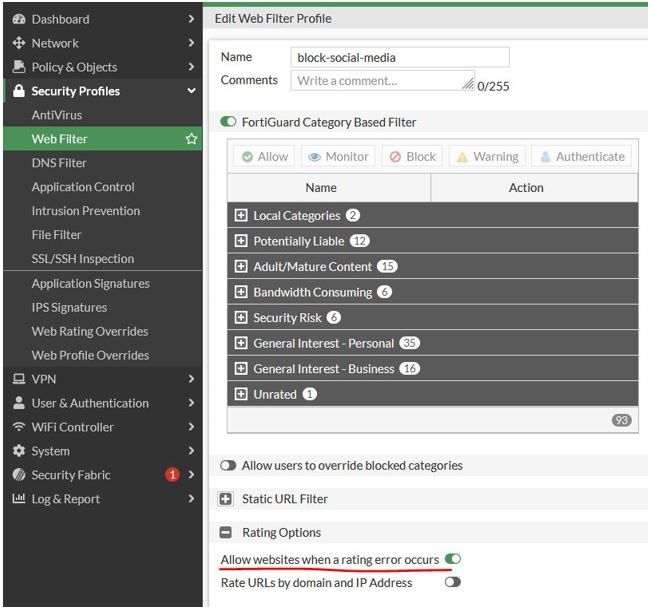
Task: Click the Comments text field
Action: pyautogui.click(x=382, y=80)
